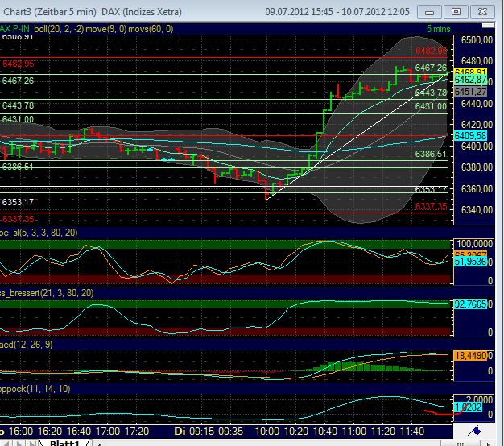
Task: Click the 16:40 time axis label
Action: [80, 432]
